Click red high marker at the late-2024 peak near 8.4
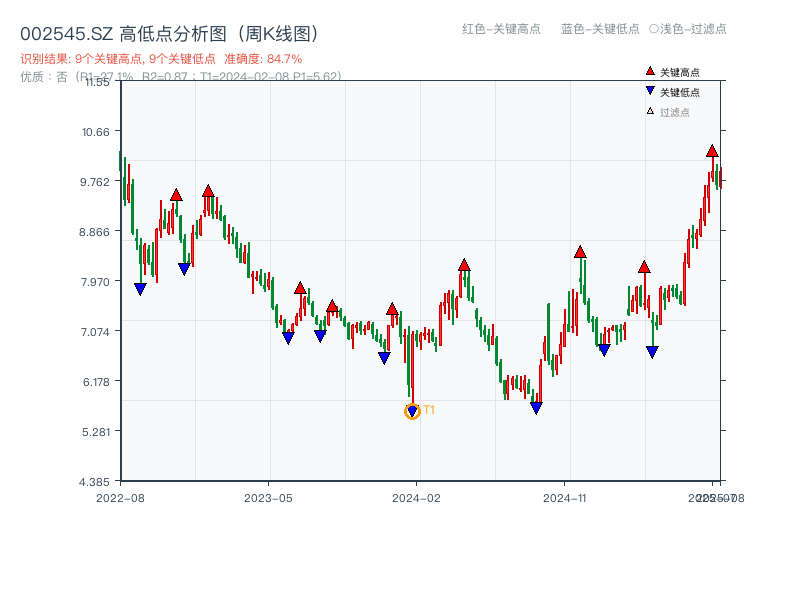Image resolution: width=800 pixels, height=600 pixels. 580,252
